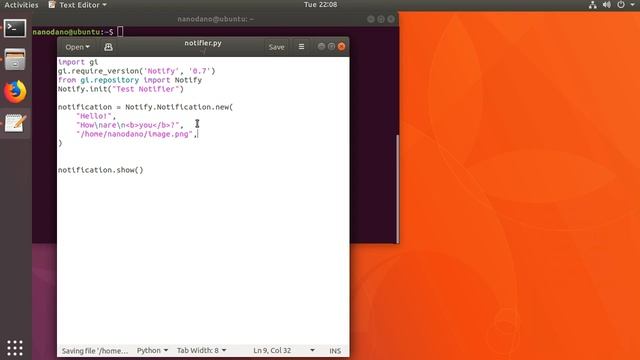Show the applications grid
Screen dimensions: 640x360
pyautogui.click(x=15, y=348)
